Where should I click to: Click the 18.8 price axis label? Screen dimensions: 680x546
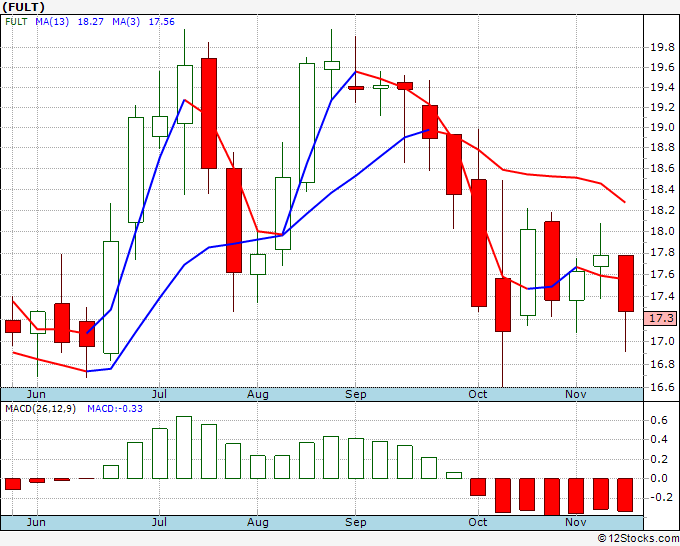click(662, 147)
